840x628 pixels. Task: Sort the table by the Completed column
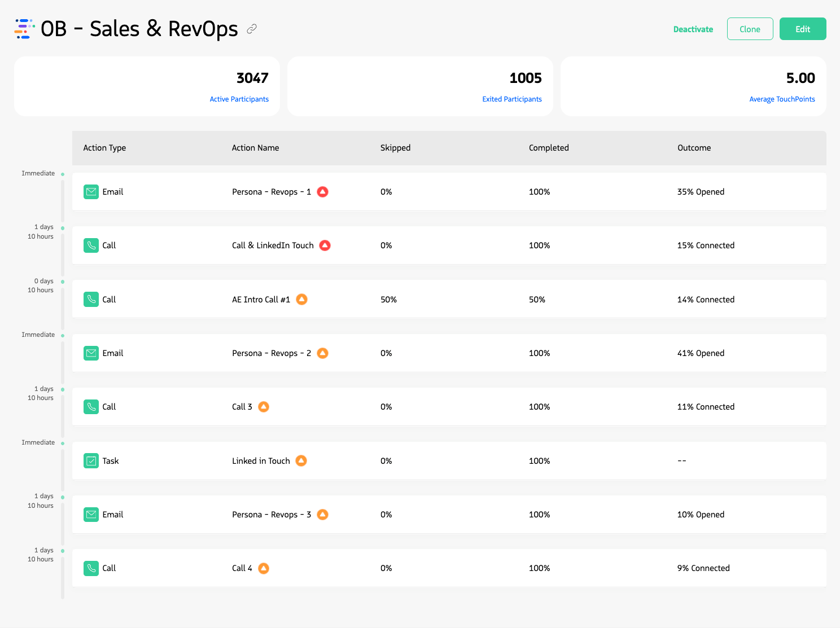(x=548, y=148)
